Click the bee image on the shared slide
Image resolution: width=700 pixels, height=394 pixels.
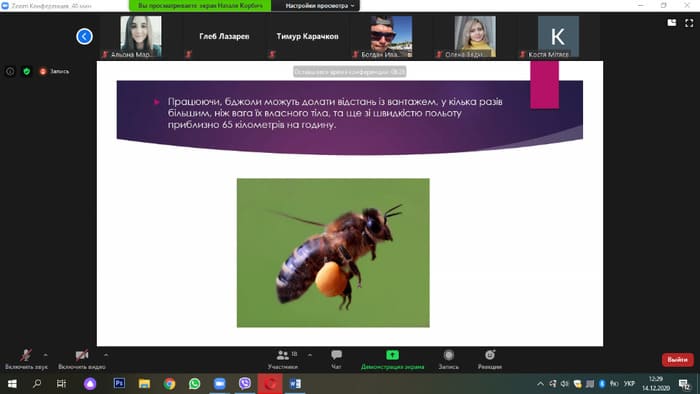(333, 253)
